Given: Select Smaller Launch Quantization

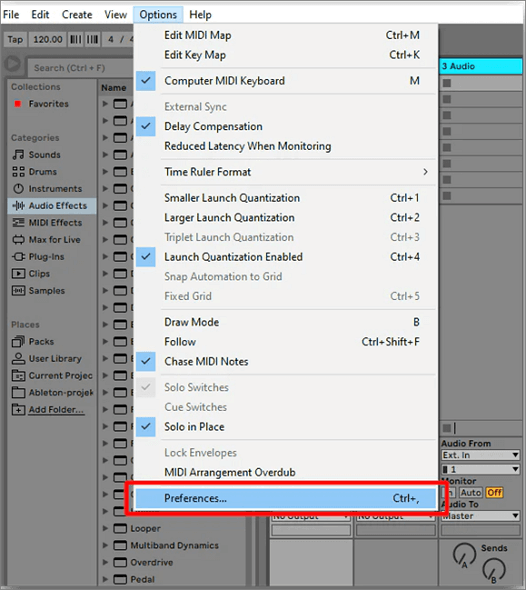Looking at the screenshot, I should (286, 198).
